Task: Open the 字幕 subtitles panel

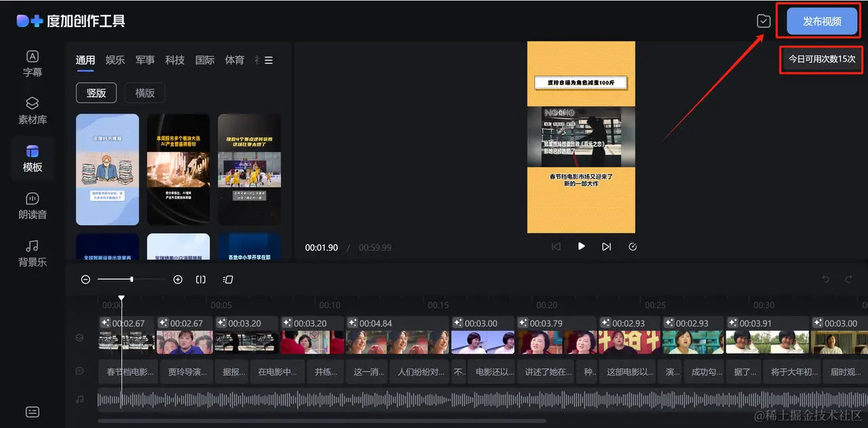Action: click(x=32, y=63)
